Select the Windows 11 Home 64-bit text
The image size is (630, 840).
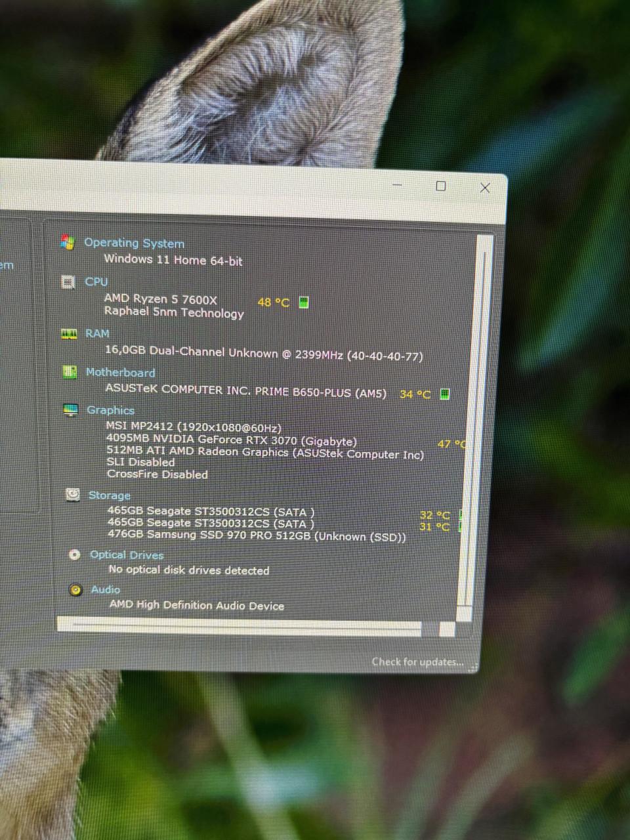coord(173,260)
